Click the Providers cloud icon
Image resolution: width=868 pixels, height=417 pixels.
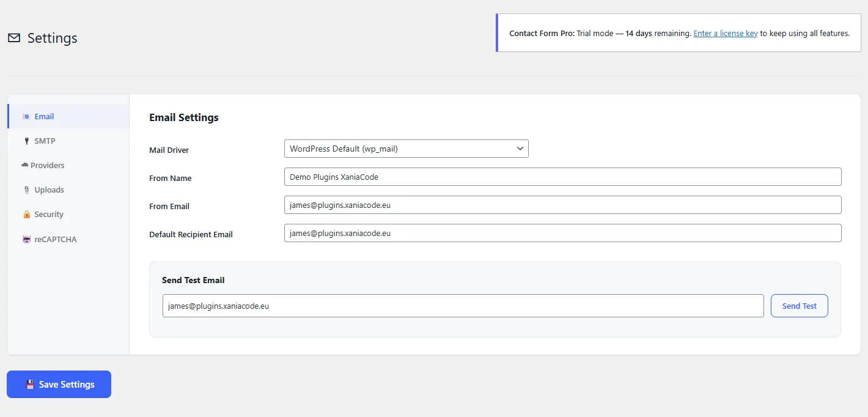coord(25,165)
